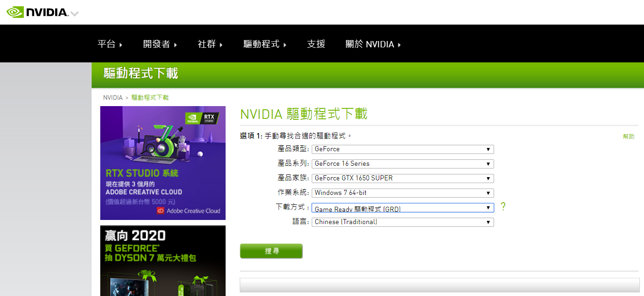
Task: Open the 產品系列 dropdown showing GeForce 16 Series
Action: point(403,164)
